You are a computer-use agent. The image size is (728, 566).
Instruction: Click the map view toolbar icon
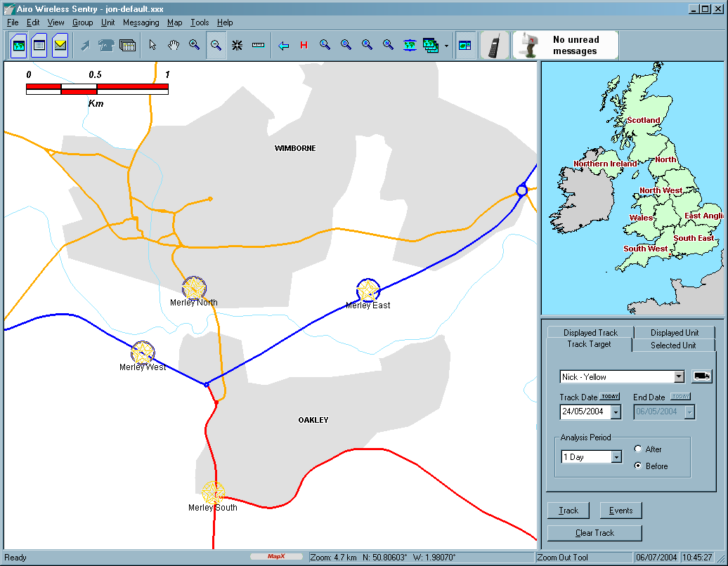(x=18, y=46)
